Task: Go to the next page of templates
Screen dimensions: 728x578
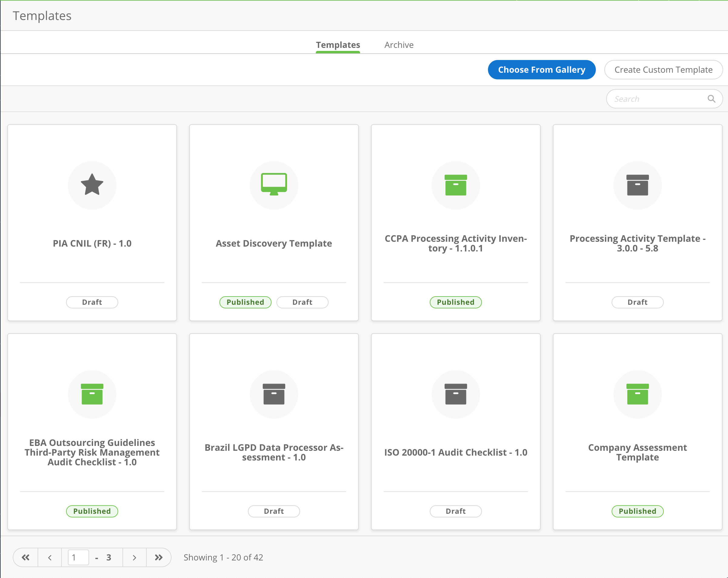Action: pyautogui.click(x=134, y=557)
